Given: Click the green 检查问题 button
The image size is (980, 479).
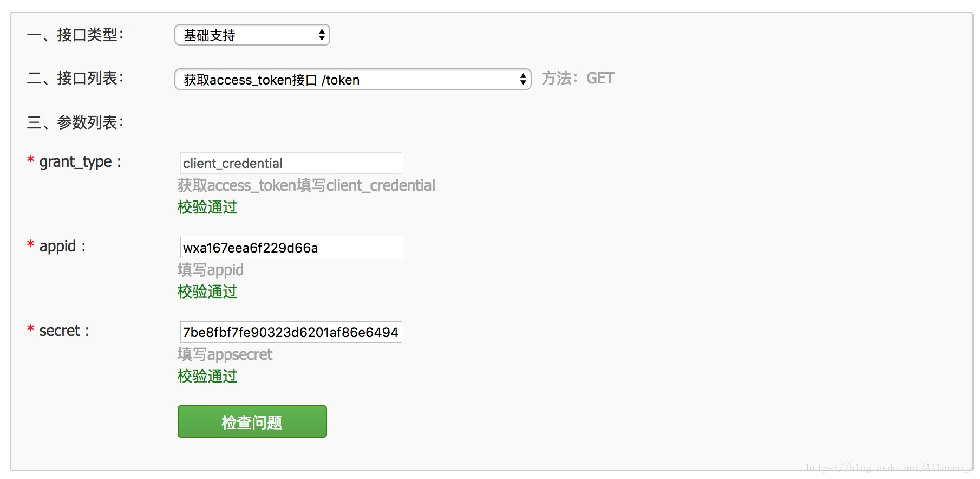Looking at the screenshot, I should [252, 422].
